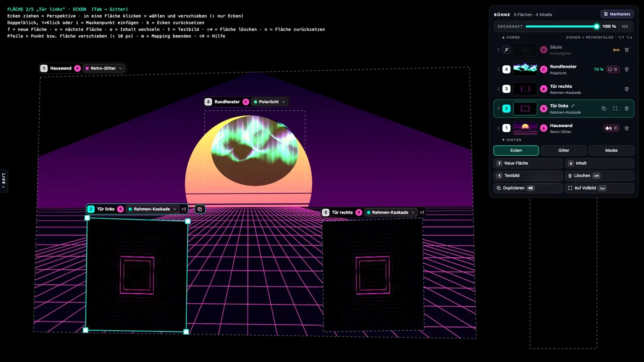
Task: Click the number 4 badge in the Rundfenster list row
Action: coord(506,69)
